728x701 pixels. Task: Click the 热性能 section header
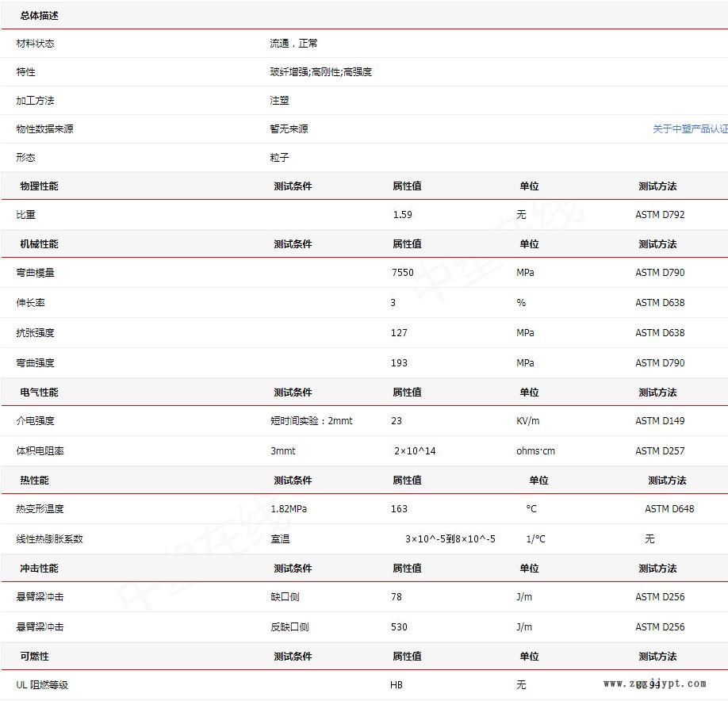click(34, 481)
